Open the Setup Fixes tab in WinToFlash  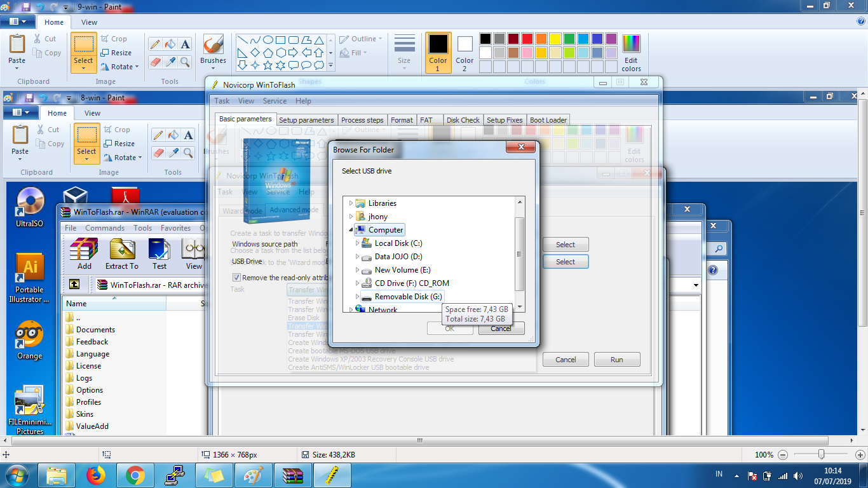coord(505,120)
